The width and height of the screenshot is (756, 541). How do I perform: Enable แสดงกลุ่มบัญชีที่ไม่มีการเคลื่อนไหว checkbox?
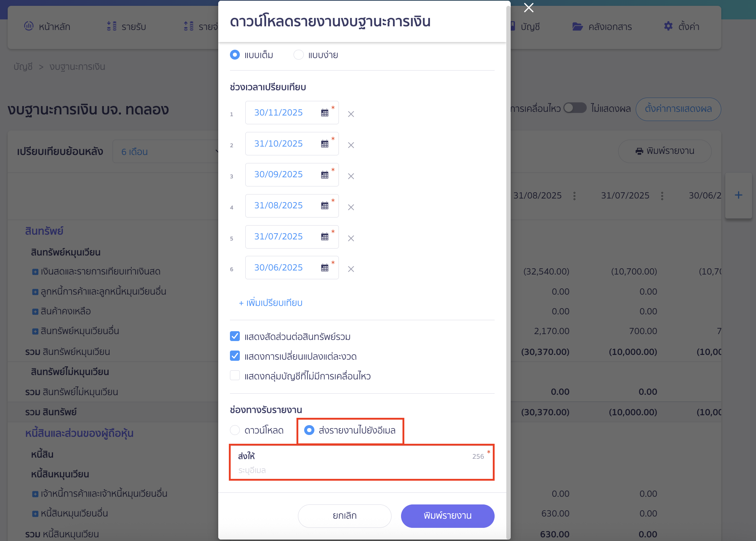tap(235, 376)
